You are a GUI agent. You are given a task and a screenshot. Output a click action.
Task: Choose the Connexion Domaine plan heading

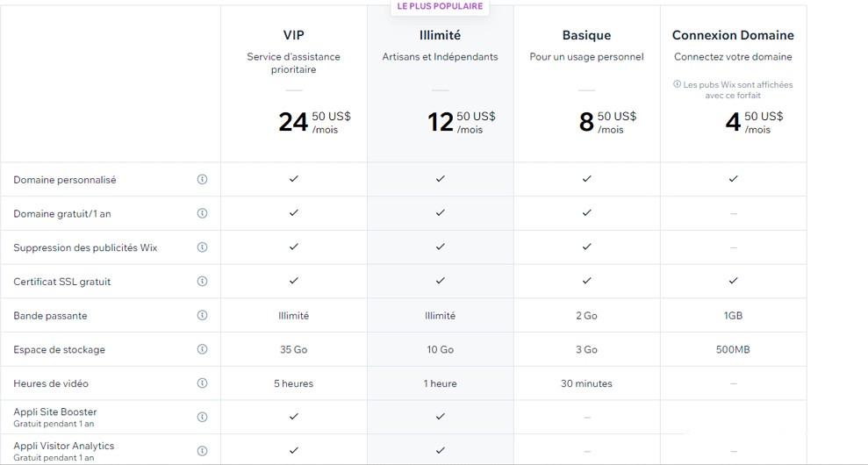click(x=733, y=35)
